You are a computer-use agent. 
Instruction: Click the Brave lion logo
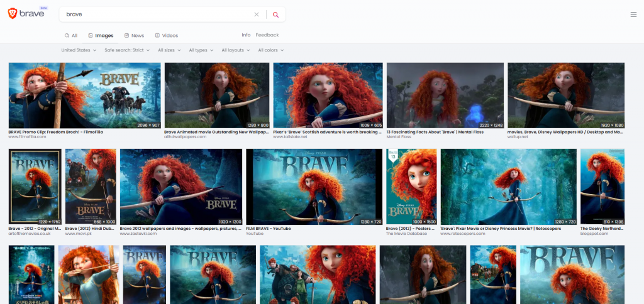(x=13, y=14)
